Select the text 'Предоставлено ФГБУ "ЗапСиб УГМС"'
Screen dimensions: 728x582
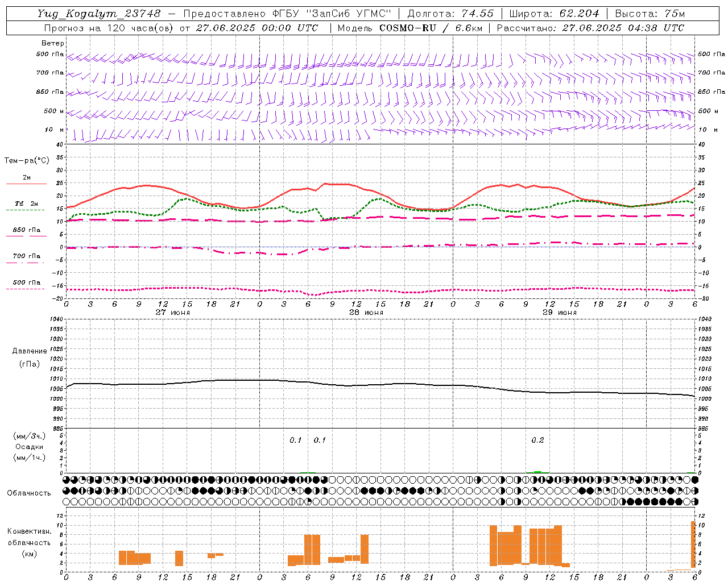(x=287, y=14)
